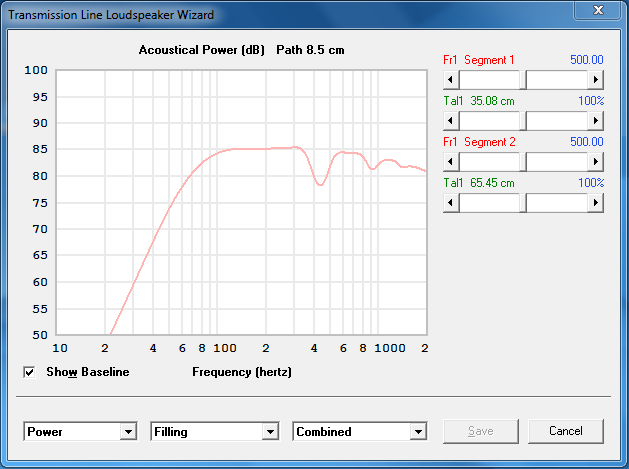Click the Tal1 65.45 cm slider thumb
629x469 pixels.
pyautogui.click(x=523, y=203)
